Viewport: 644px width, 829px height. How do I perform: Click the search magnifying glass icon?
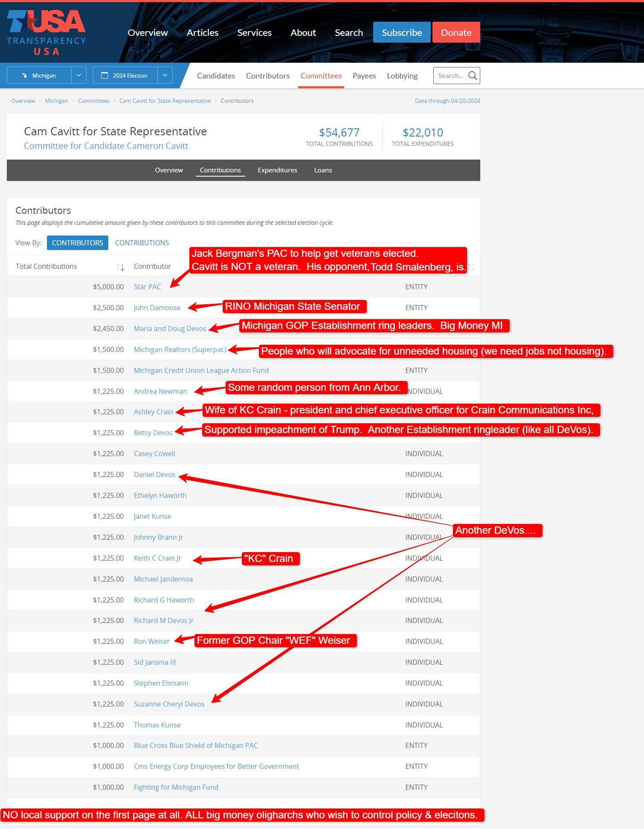point(472,76)
